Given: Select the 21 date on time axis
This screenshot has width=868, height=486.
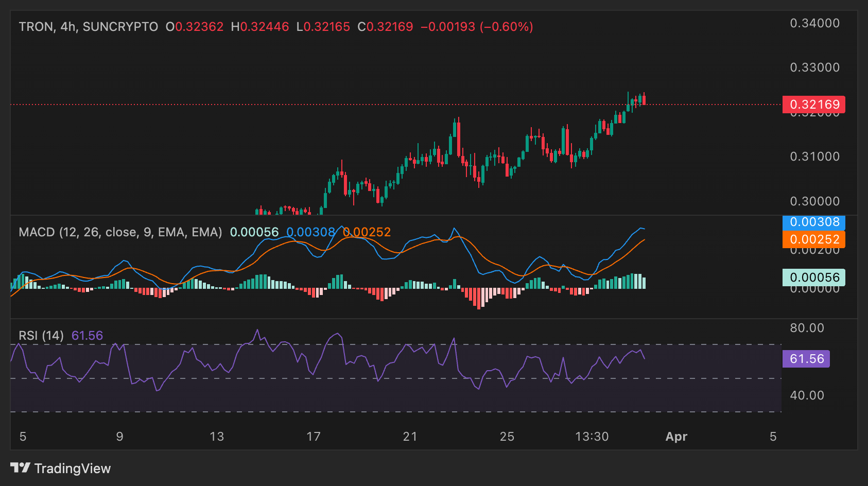Looking at the screenshot, I should pos(410,437).
